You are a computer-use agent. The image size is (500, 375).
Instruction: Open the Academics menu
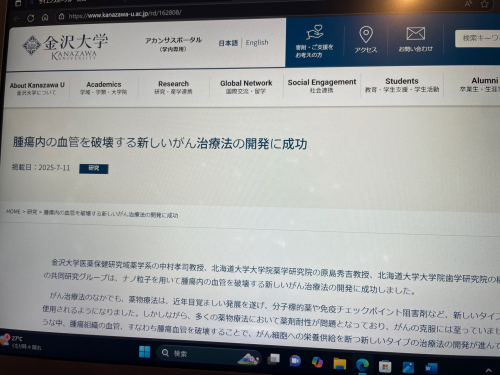104,88
